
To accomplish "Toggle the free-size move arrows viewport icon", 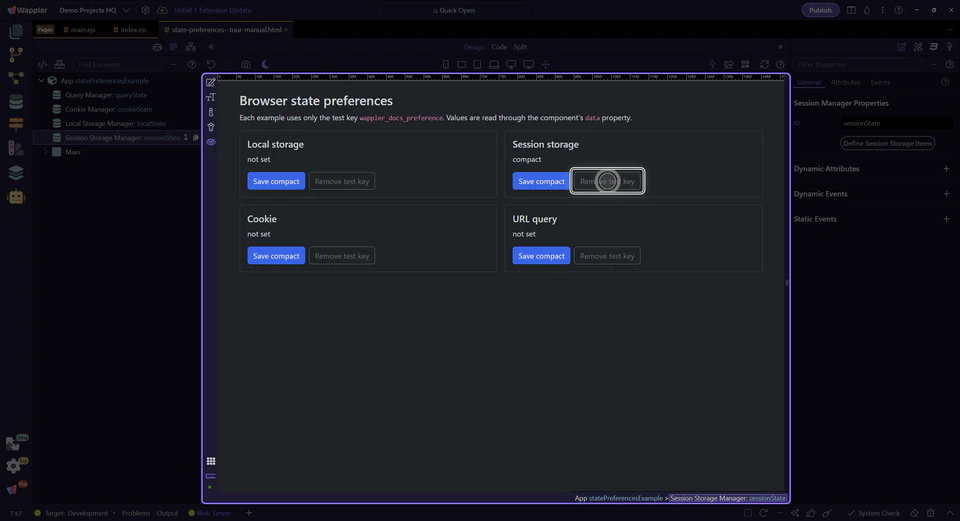I will (x=546, y=64).
